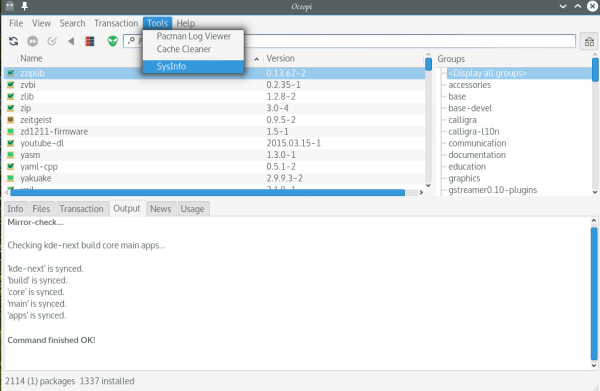This screenshot has height=391, width=600.
Task: Close the Tools menu via its header
Action: [x=157, y=23]
